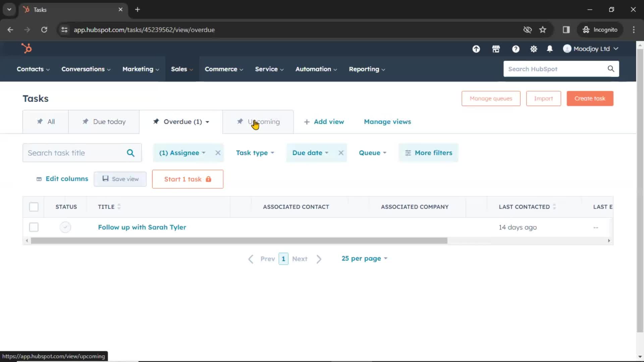Viewport: 644px width, 362px height.
Task: Open the marketplace grid icon
Action: pyautogui.click(x=496, y=49)
